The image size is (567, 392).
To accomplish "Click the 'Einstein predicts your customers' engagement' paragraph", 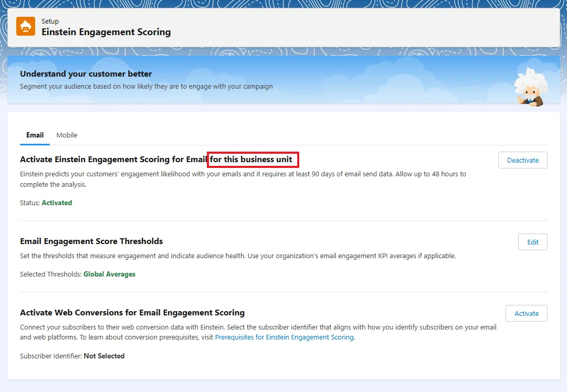I will coord(243,179).
